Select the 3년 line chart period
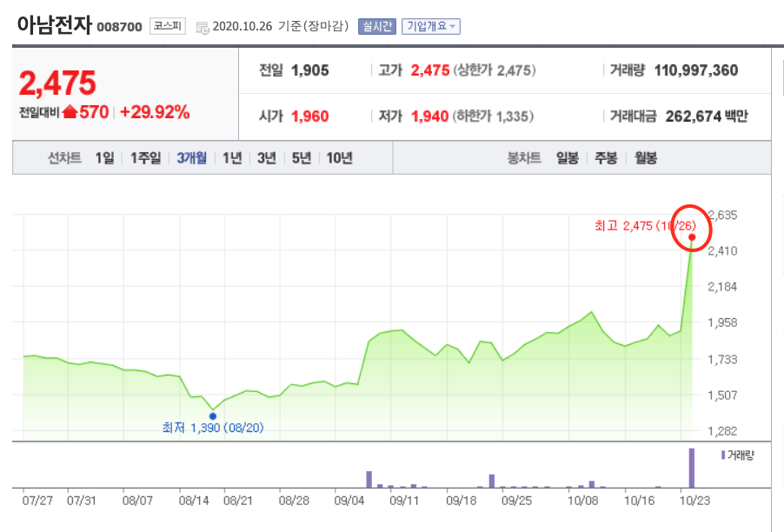 [267, 158]
